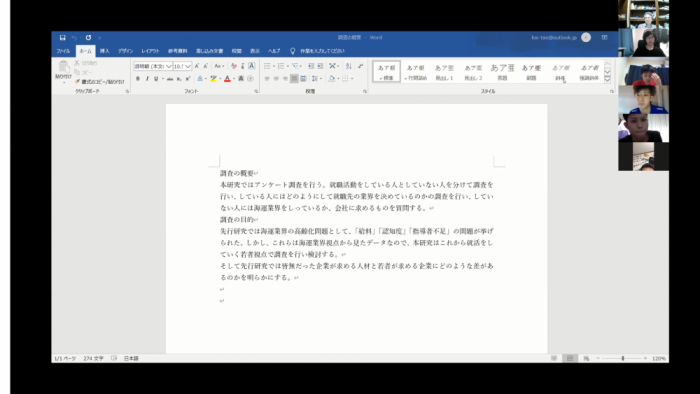Apply the 表題 title style
The height and width of the screenshot is (394, 700).
pos(502,71)
